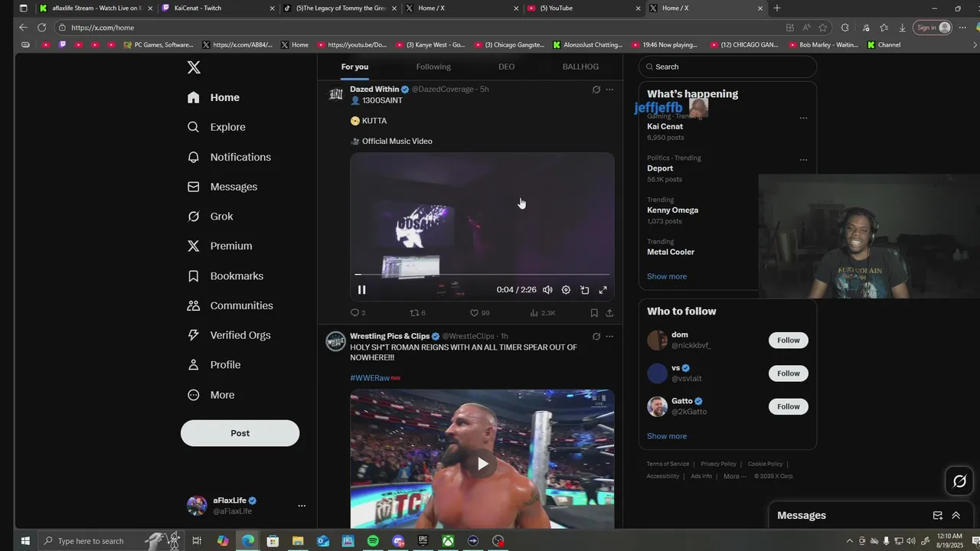
Task: Launch Xbox app from the taskbar
Action: coord(448,541)
